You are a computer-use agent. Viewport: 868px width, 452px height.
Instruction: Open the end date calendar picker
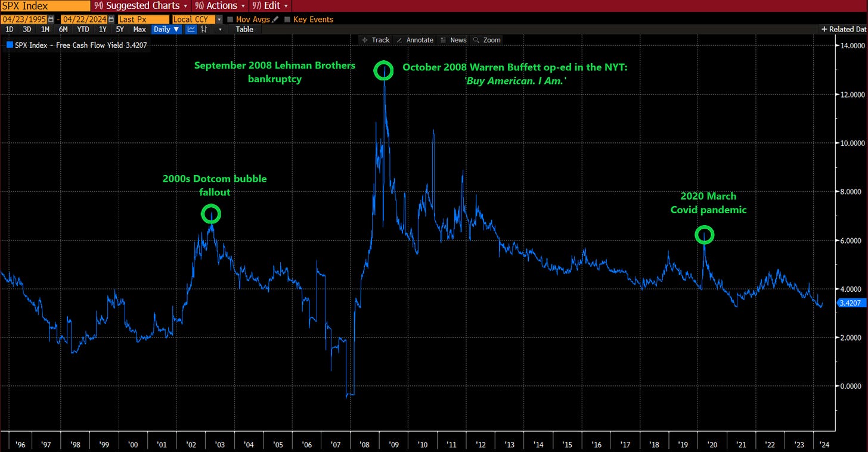(x=111, y=20)
